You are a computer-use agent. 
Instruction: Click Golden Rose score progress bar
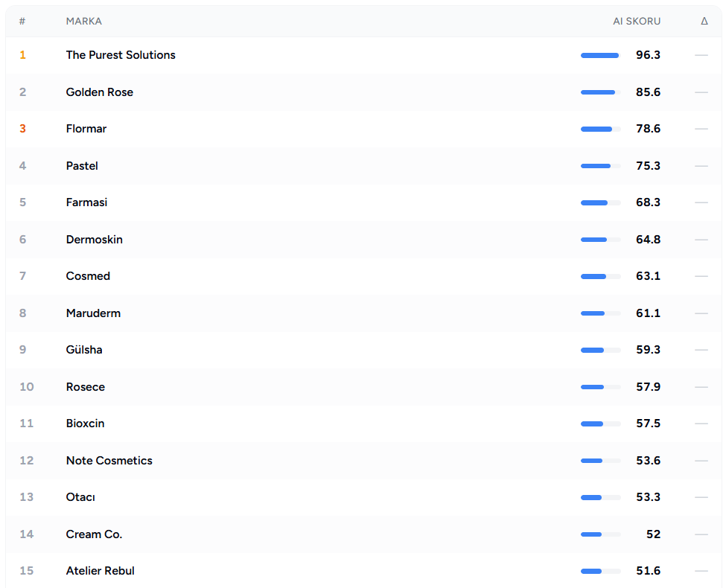point(600,92)
